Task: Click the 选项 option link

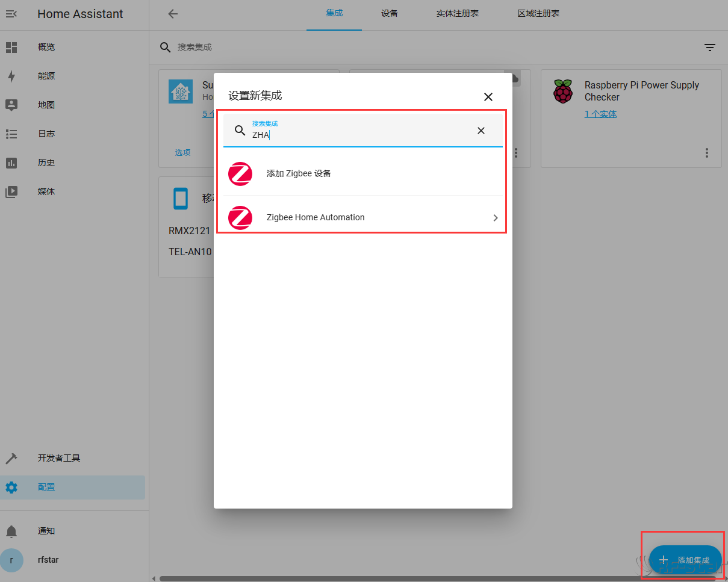Action: click(x=183, y=152)
